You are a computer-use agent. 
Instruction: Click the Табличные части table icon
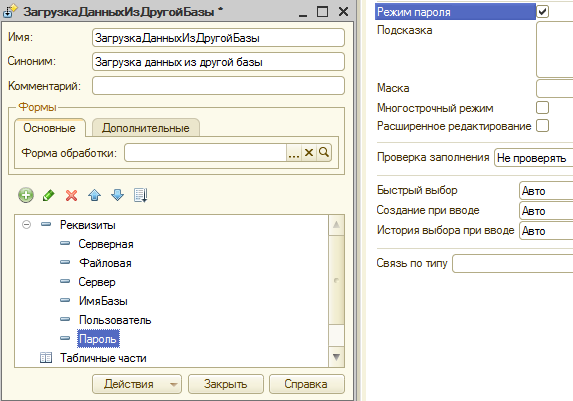click(x=46, y=358)
